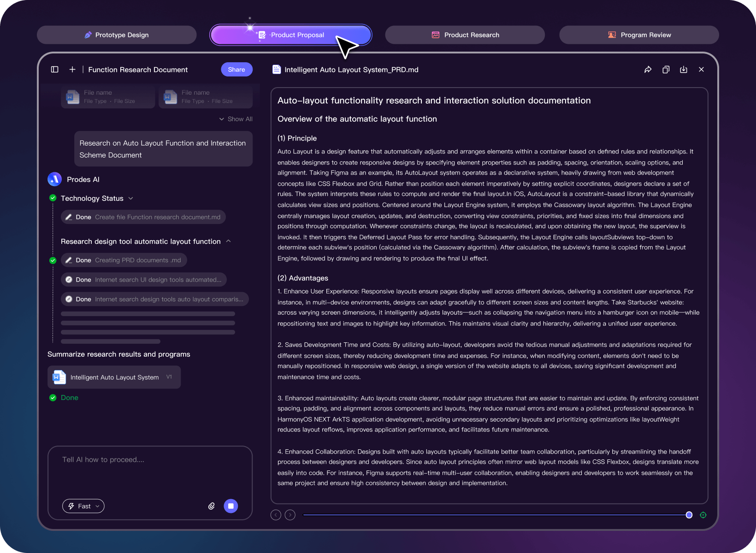Download the PRD file via download icon

pyautogui.click(x=684, y=70)
